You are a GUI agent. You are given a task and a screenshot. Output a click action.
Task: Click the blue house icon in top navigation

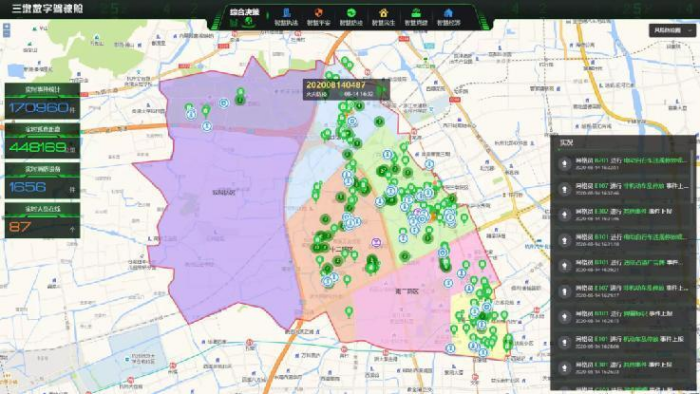point(448,13)
